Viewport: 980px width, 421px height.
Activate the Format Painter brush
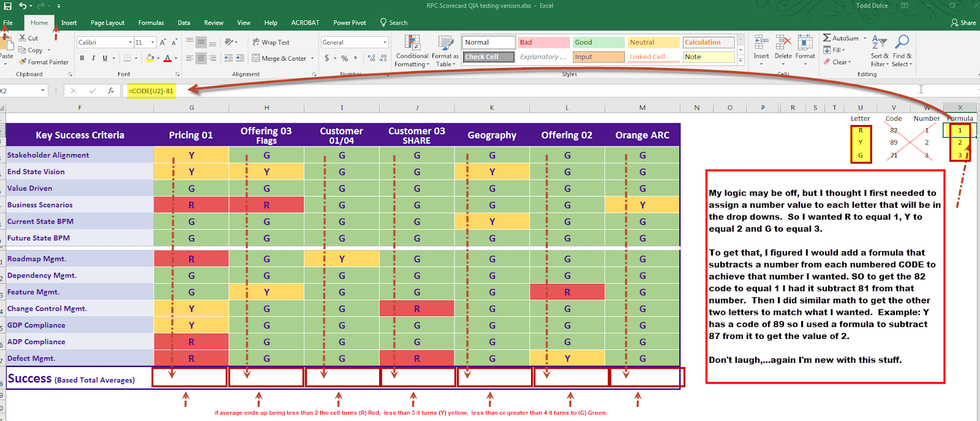[43, 62]
